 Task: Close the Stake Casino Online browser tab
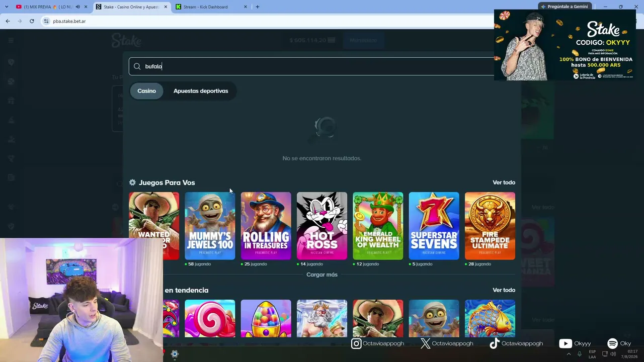click(166, 7)
